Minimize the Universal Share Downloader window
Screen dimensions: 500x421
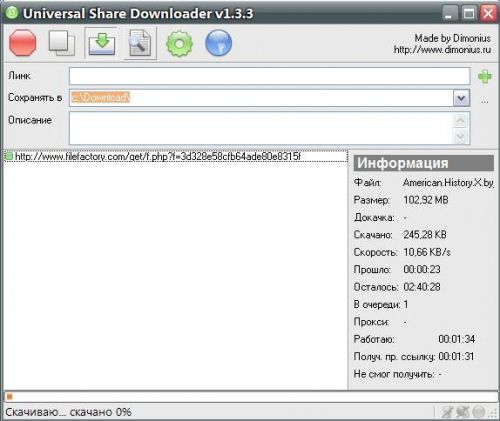[x=449, y=13]
